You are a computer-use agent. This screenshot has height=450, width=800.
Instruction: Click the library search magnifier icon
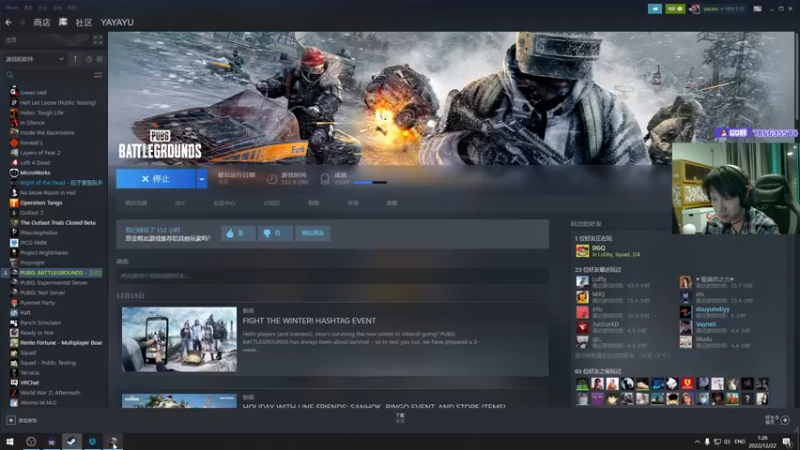click(10, 75)
